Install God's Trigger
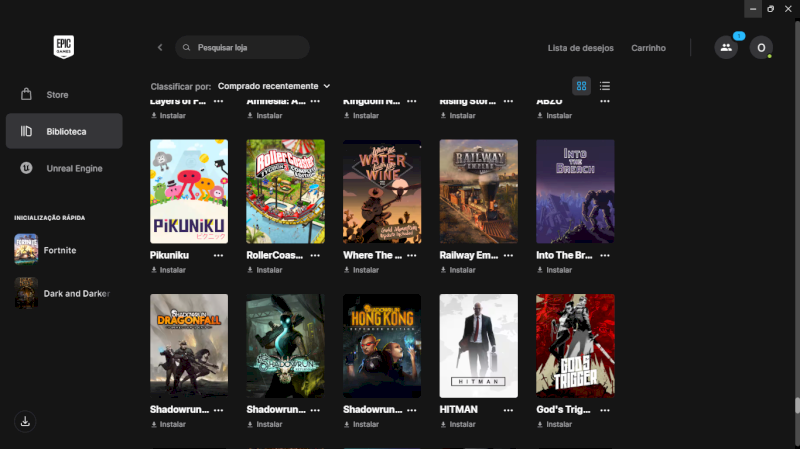 555,425
